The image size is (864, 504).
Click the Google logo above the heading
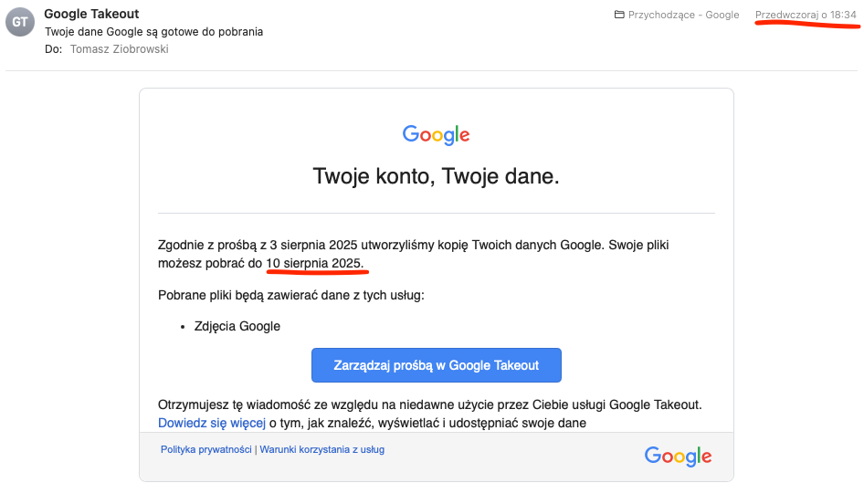tap(437, 135)
